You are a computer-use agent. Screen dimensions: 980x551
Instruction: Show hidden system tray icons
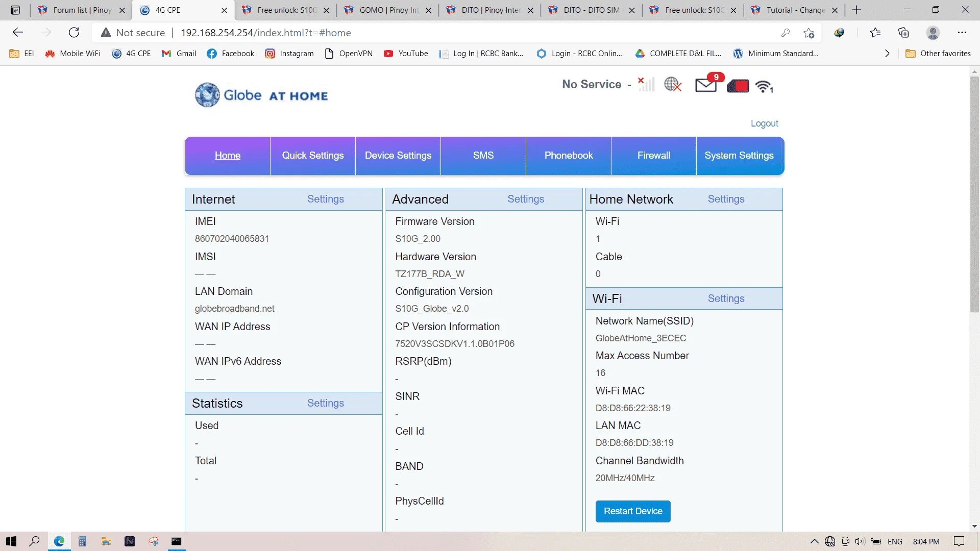(x=815, y=541)
